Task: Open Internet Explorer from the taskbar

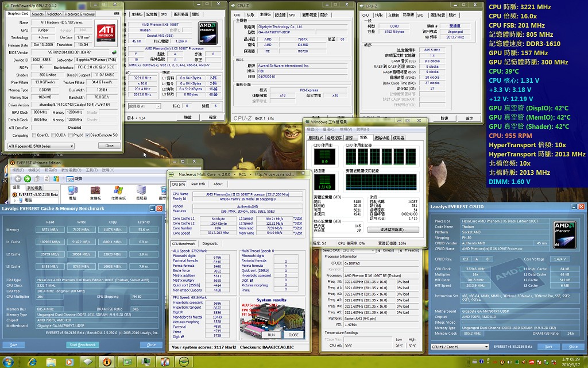Action: pos(32,362)
